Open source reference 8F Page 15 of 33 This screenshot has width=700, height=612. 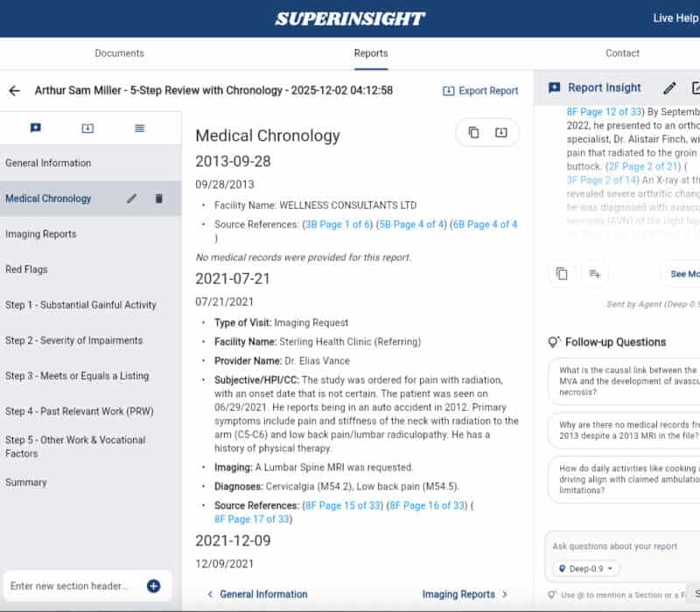pos(344,505)
